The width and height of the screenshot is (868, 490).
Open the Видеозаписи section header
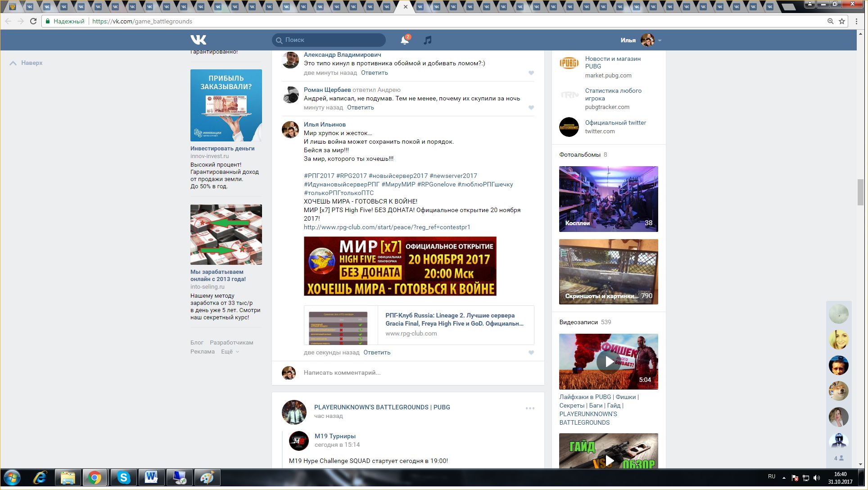click(579, 322)
